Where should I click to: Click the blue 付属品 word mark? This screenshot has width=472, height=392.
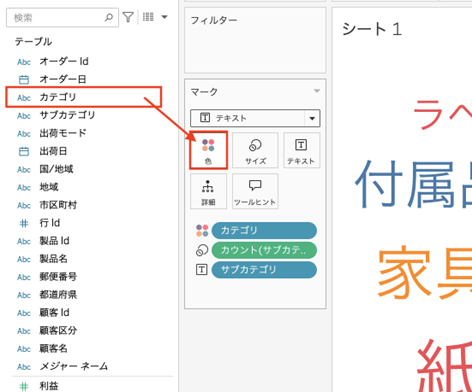click(413, 184)
